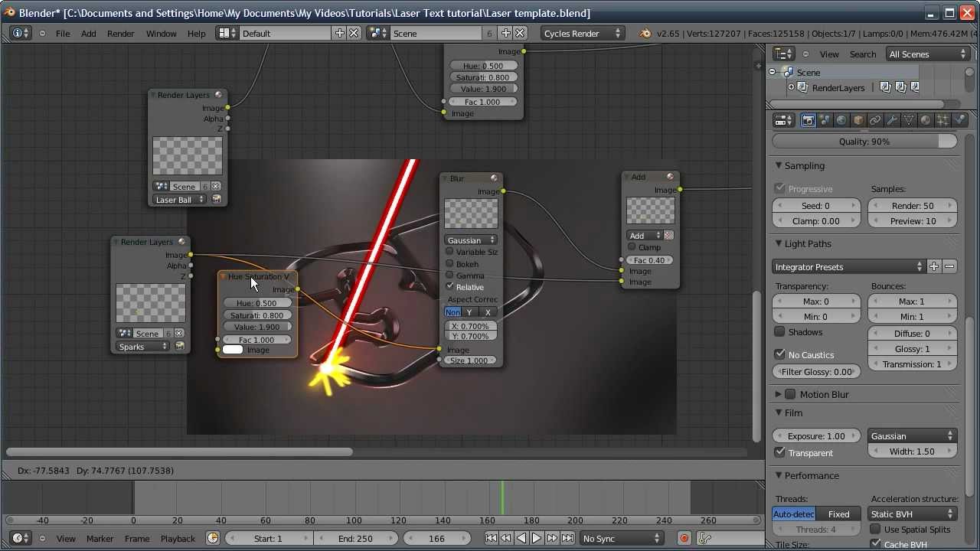Open the Render menu in top bar

(x=120, y=34)
